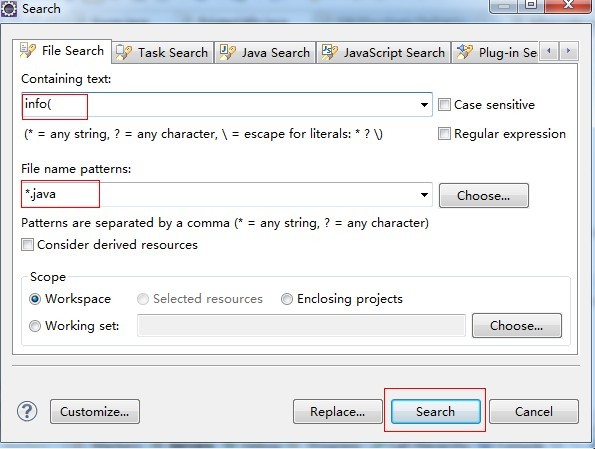Select the Working set radio button
Image resolution: width=595 pixels, height=449 pixels.
(35, 326)
